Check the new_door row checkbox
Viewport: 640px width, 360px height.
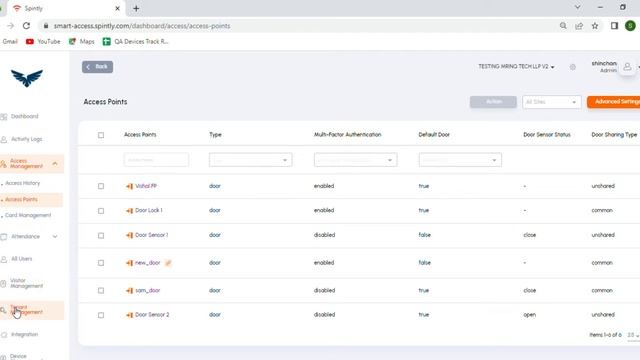point(101,263)
